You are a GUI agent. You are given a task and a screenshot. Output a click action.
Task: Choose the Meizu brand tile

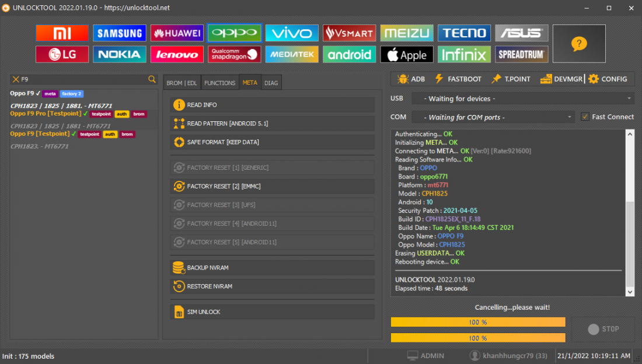(407, 33)
